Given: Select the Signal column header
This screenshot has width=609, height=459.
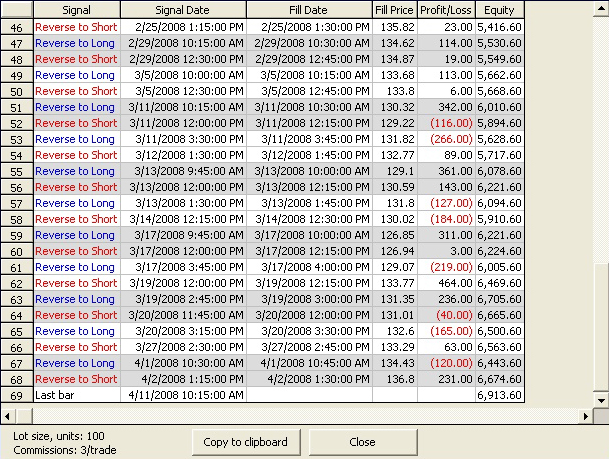Looking at the screenshot, I should (x=77, y=10).
